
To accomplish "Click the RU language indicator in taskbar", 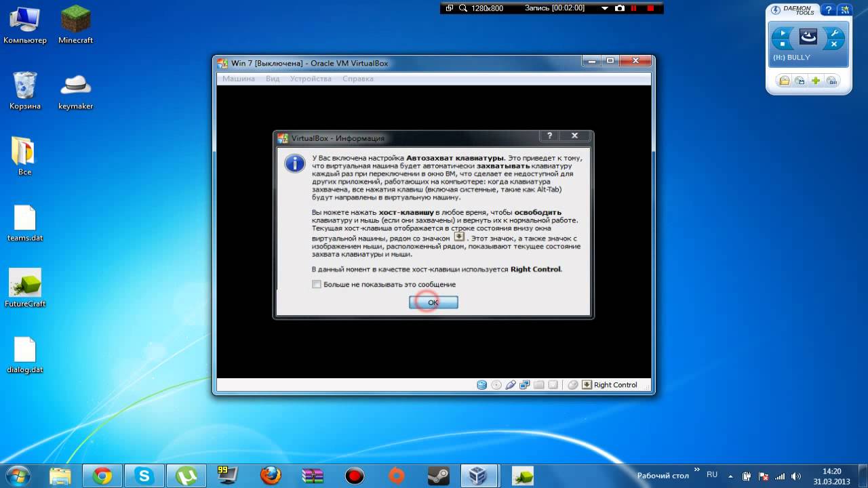I will (x=712, y=474).
